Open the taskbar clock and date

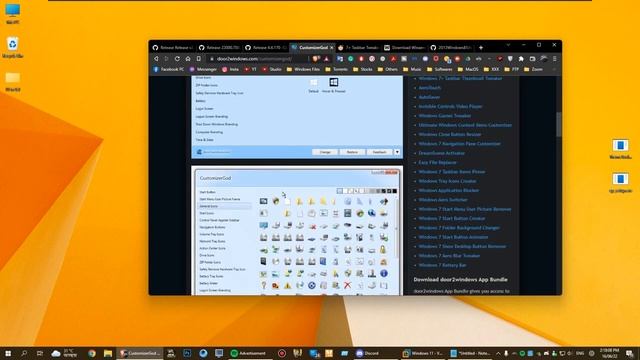click(x=609, y=353)
